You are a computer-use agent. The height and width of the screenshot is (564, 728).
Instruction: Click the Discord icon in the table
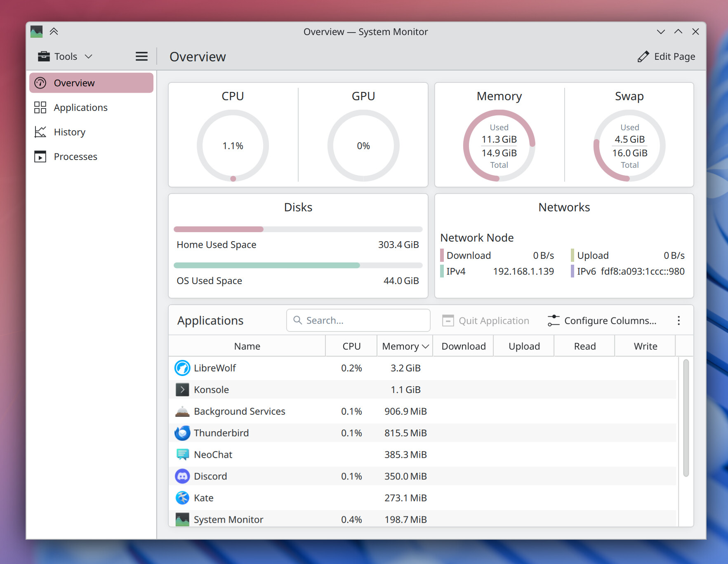pyautogui.click(x=182, y=476)
